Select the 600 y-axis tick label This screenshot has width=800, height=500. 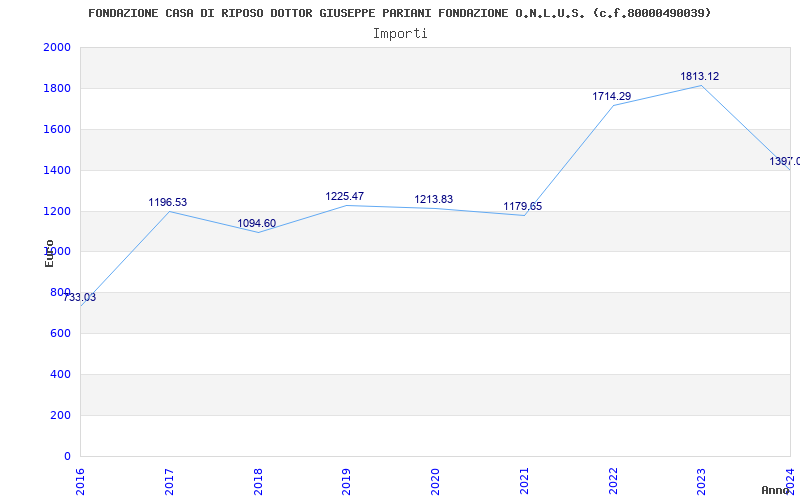click(x=60, y=334)
